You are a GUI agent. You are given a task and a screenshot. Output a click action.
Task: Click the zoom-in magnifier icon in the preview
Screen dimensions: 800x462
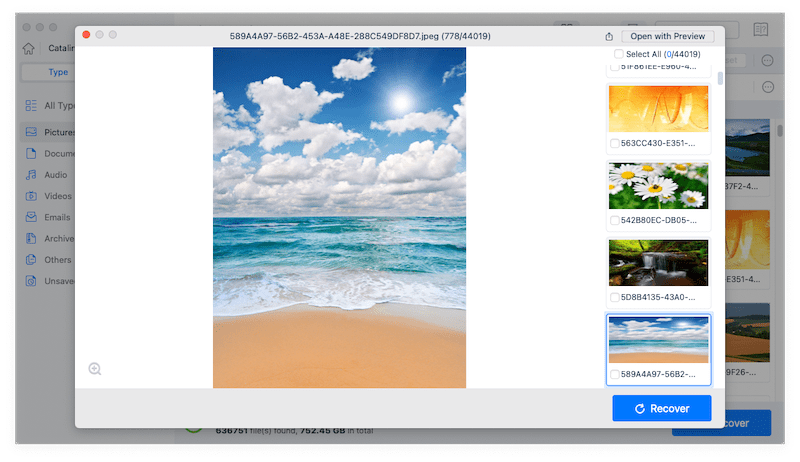pyautogui.click(x=94, y=369)
